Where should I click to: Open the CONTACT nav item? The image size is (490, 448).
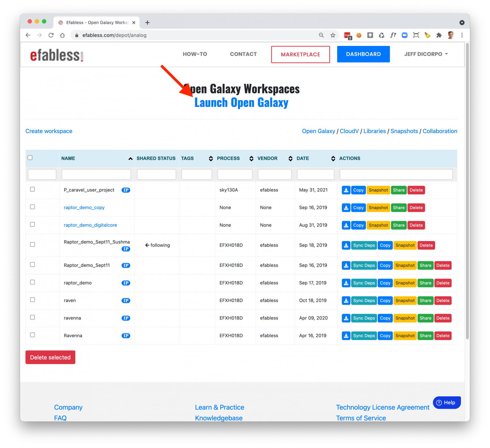coord(243,54)
